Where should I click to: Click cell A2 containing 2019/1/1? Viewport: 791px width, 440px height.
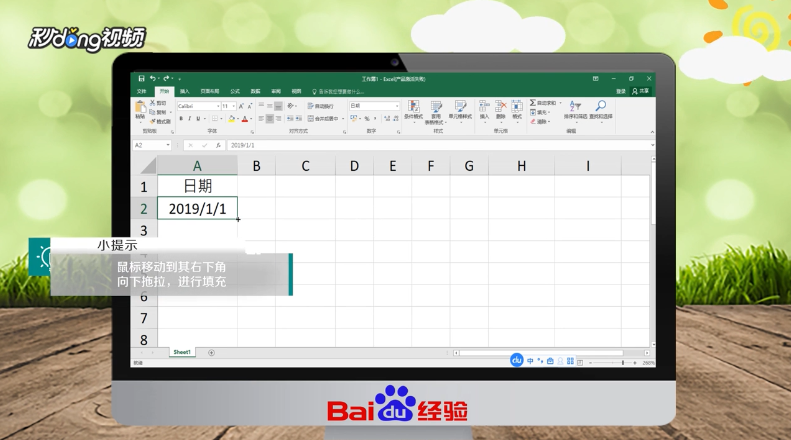tap(197, 208)
